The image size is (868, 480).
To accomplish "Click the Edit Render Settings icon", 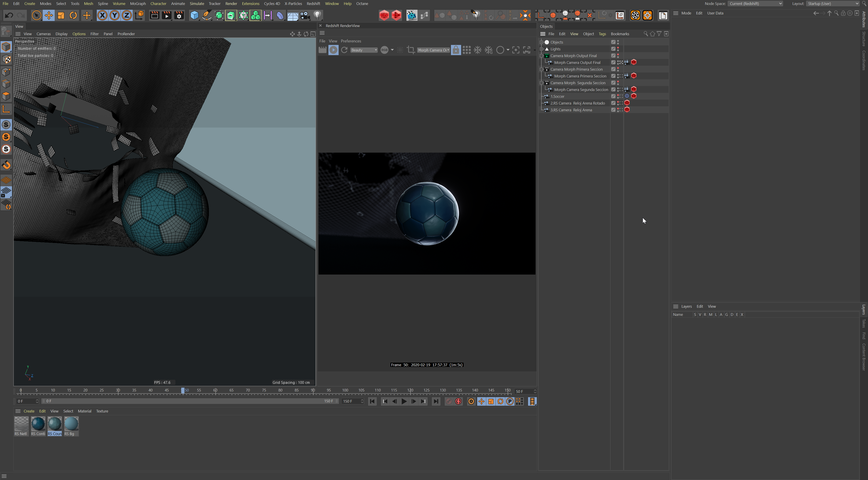I will tap(179, 16).
